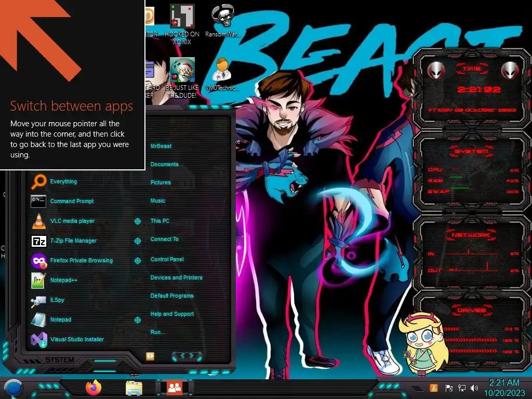
Task: Expand the VLC media player jump list
Action: pos(137,221)
